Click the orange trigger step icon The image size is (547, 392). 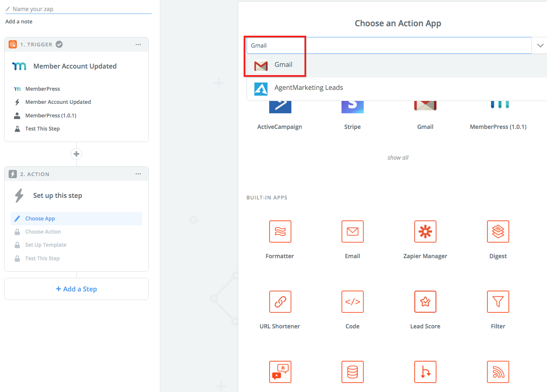pos(13,44)
